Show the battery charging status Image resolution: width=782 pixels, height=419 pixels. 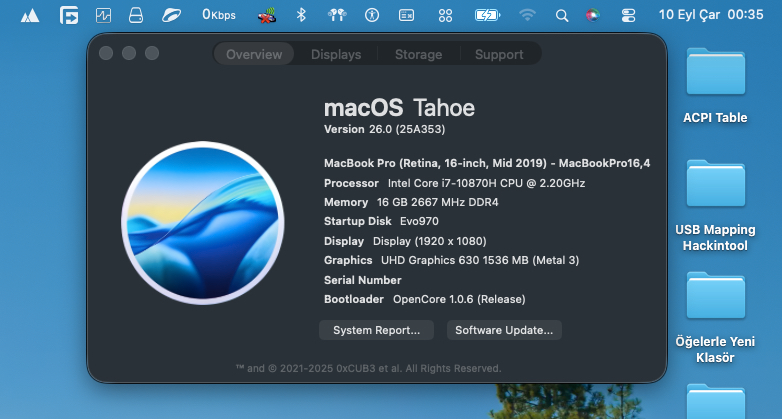click(487, 15)
